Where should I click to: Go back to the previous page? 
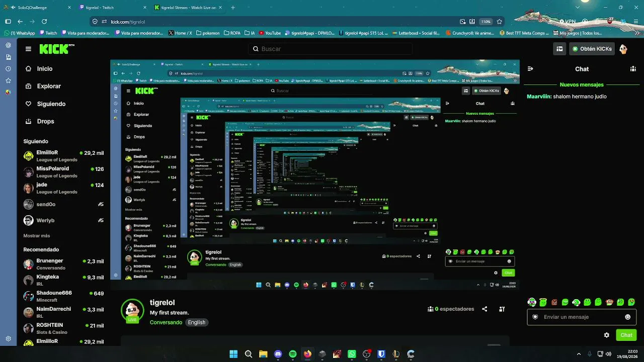coord(20,22)
